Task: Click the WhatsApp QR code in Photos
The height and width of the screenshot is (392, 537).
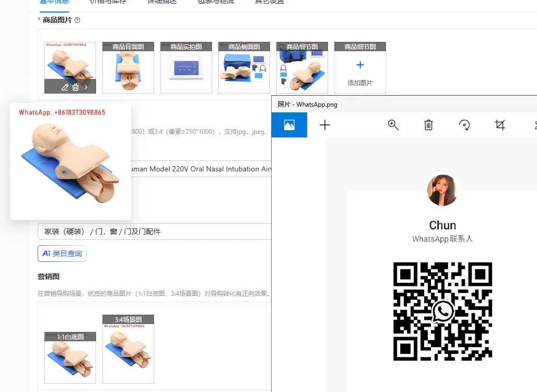Action: pyautogui.click(x=442, y=312)
